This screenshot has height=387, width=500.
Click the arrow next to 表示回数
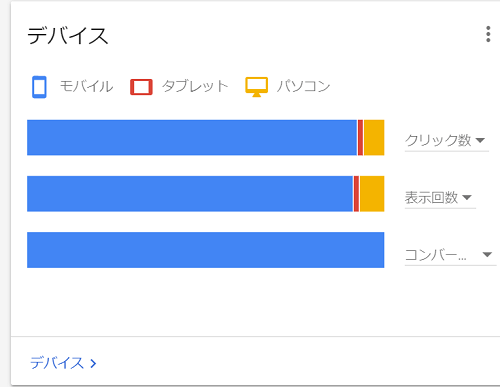coord(467,198)
